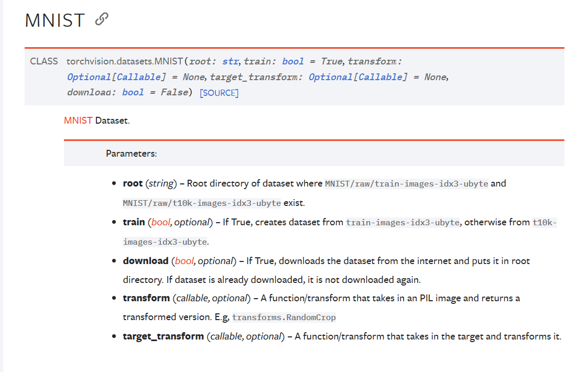This screenshot has width=588, height=372.
Task: Click the 'Parameters:' section header
Action: (132, 154)
